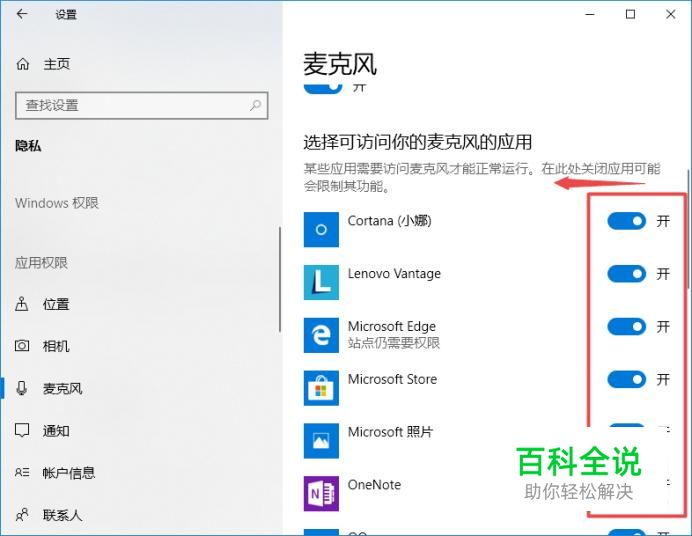This screenshot has height=536, width=692.
Task: Click the 应用权限 section header
Action: click(41, 263)
